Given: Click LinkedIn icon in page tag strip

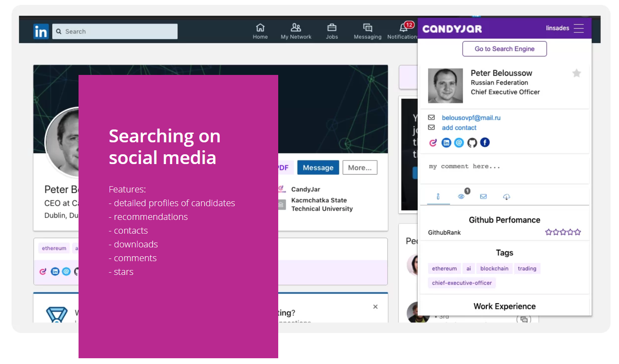Looking at the screenshot, I should (x=55, y=271).
